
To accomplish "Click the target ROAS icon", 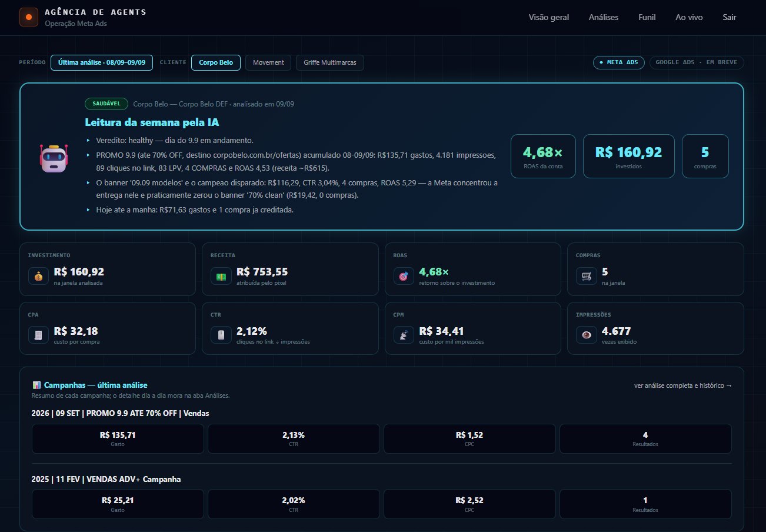I will (404, 275).
